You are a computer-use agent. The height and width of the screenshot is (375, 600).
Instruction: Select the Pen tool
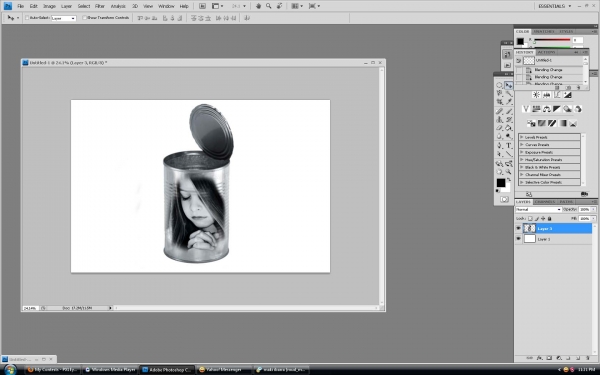(x=500, y=145)
